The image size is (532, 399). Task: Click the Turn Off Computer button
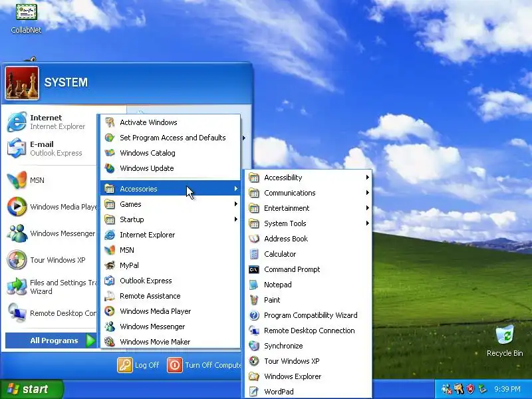tap(204, 365)
